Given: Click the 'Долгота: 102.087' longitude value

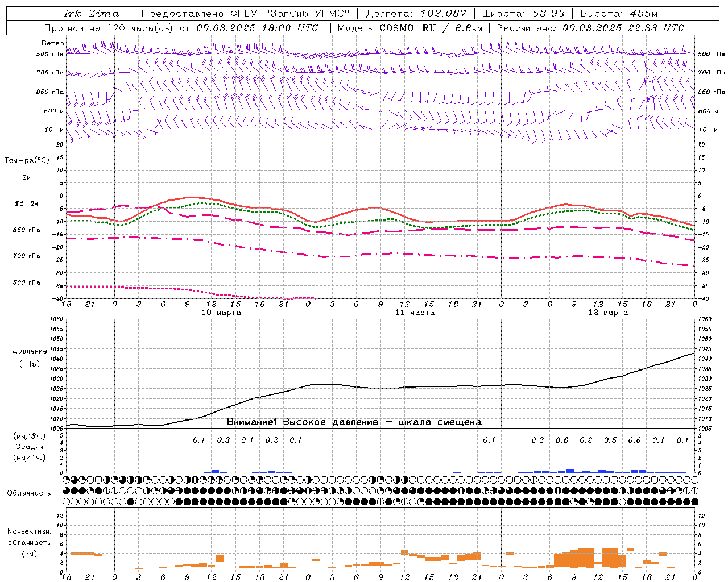Looking at the screenshot, I should [x=416, y=14].
